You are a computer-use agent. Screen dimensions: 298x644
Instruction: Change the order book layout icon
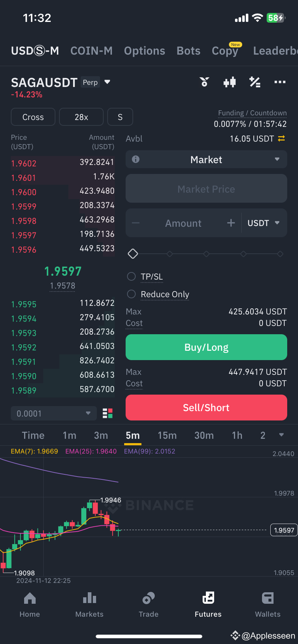point(108,413)
